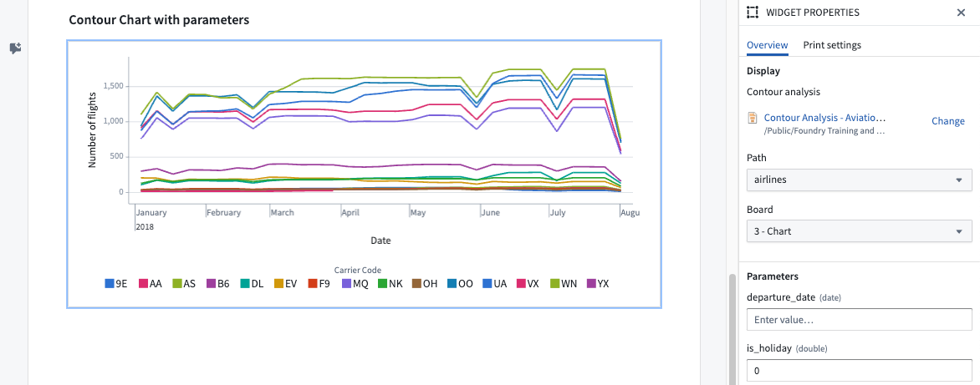980x385 pixels.
Task: Click the AA legend color swatch
Action: 142,284
